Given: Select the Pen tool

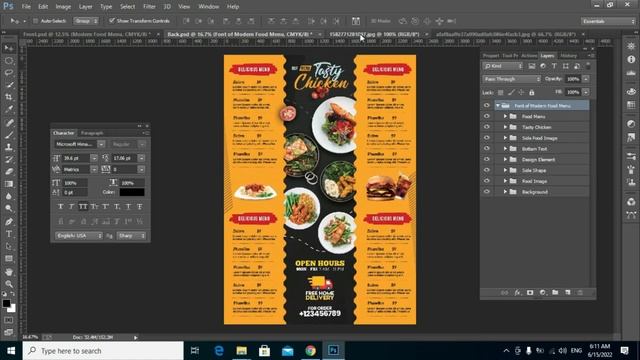Looking at the screenshot, I should point(9,222).
